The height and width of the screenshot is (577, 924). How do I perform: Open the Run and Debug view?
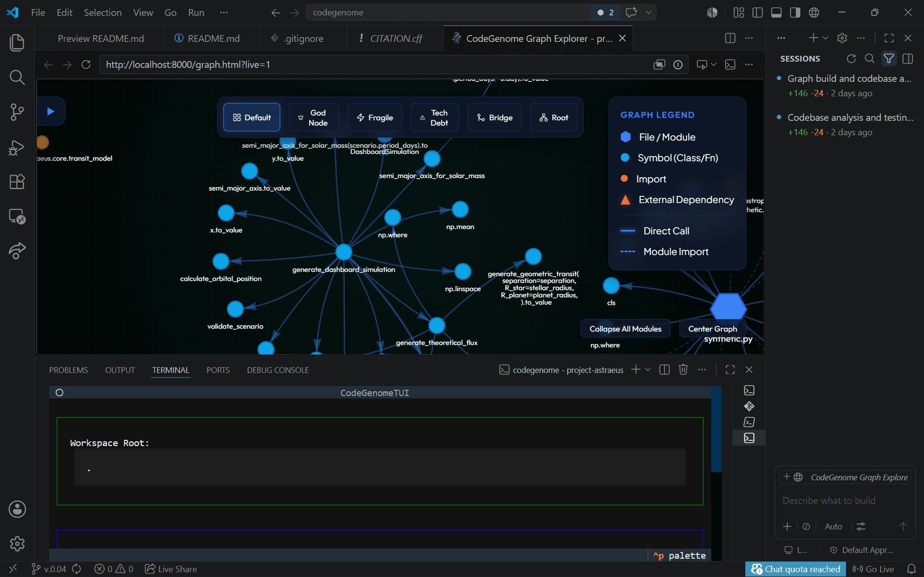click(17, 147)
